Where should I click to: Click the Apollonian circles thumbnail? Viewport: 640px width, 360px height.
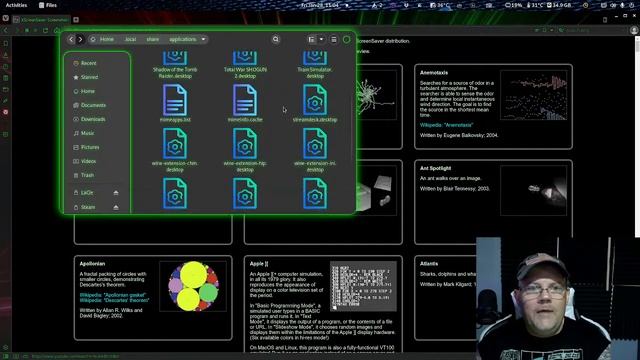(193, 286)
